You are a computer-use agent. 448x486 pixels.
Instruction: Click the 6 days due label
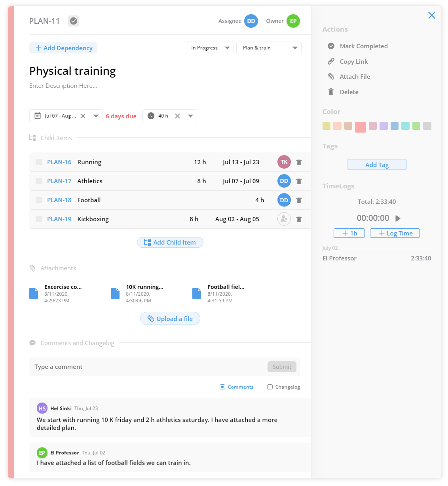121,116
